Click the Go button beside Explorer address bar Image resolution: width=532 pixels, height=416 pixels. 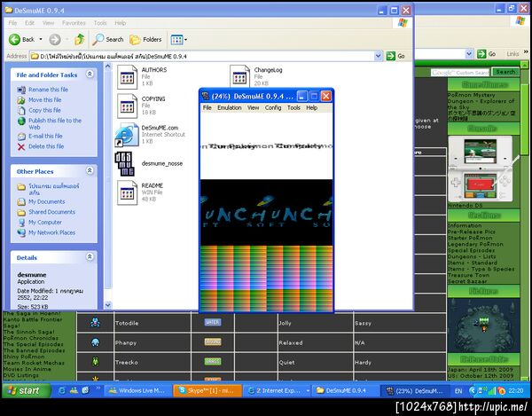pos(395,56)
